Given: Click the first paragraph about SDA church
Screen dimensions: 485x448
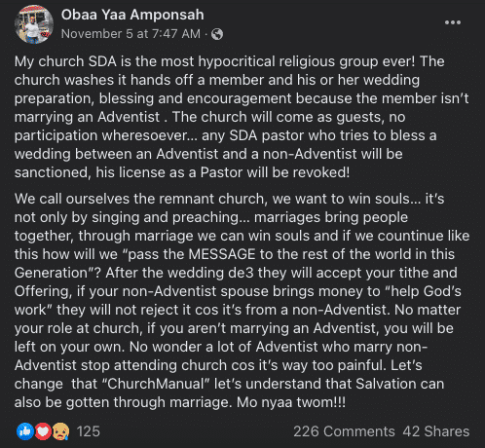Looking at the screenshot, I should coord(242,117).
